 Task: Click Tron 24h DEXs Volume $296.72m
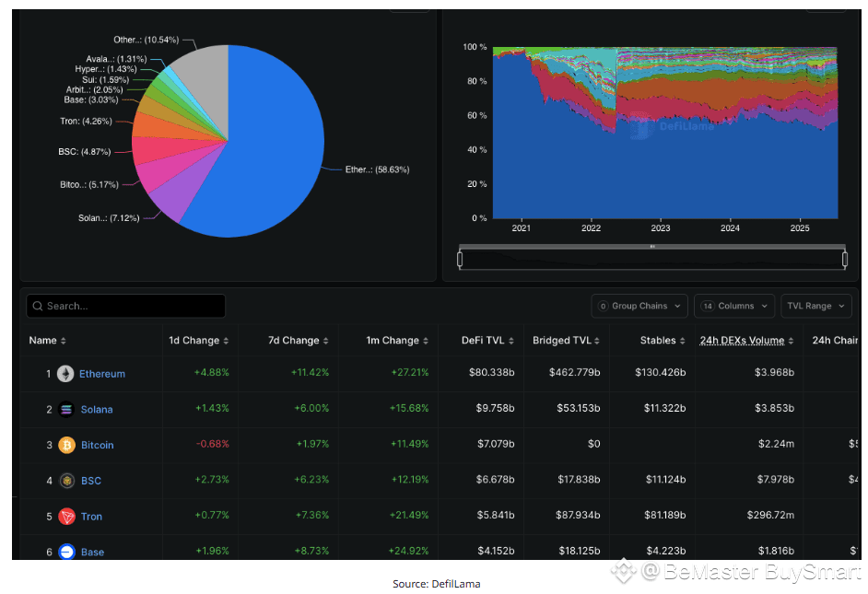tap(770, 515)
